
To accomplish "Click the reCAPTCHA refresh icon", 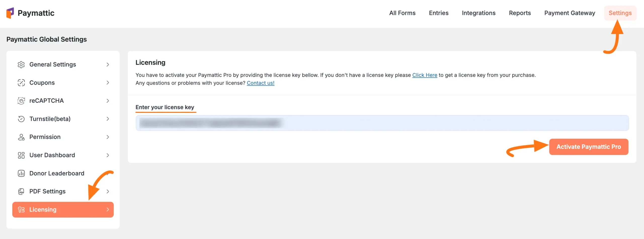I will point(21,101).
